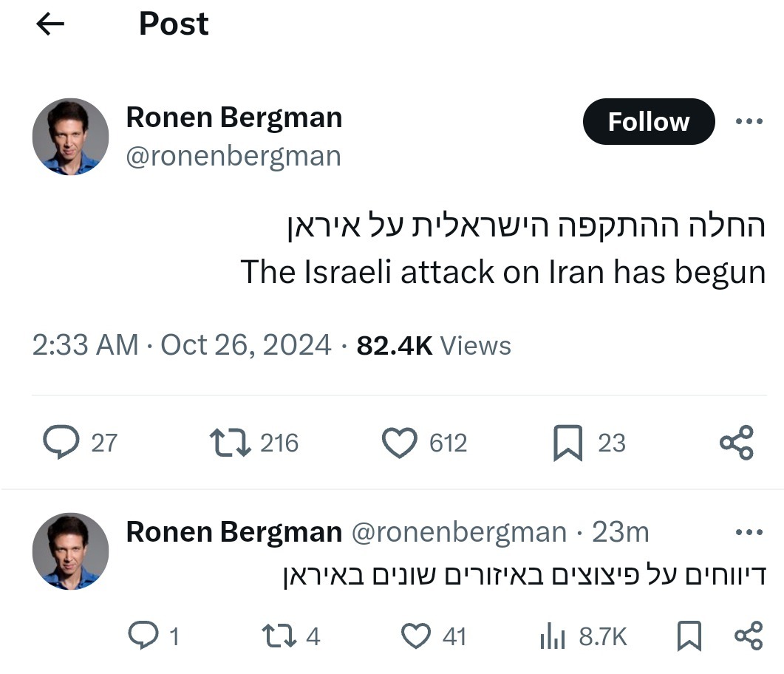Open Ronen Bergman's profile picture on main post

click(x=70, y=137)
